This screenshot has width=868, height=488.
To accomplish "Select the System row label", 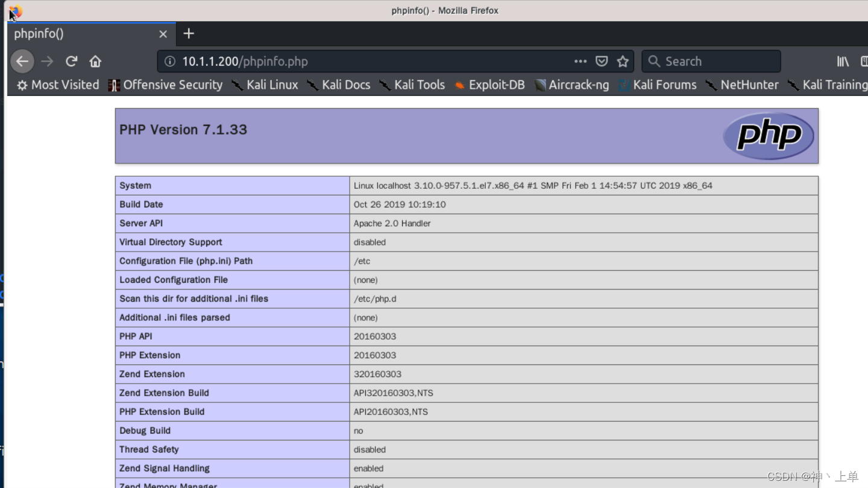I will tap(135, 186).
